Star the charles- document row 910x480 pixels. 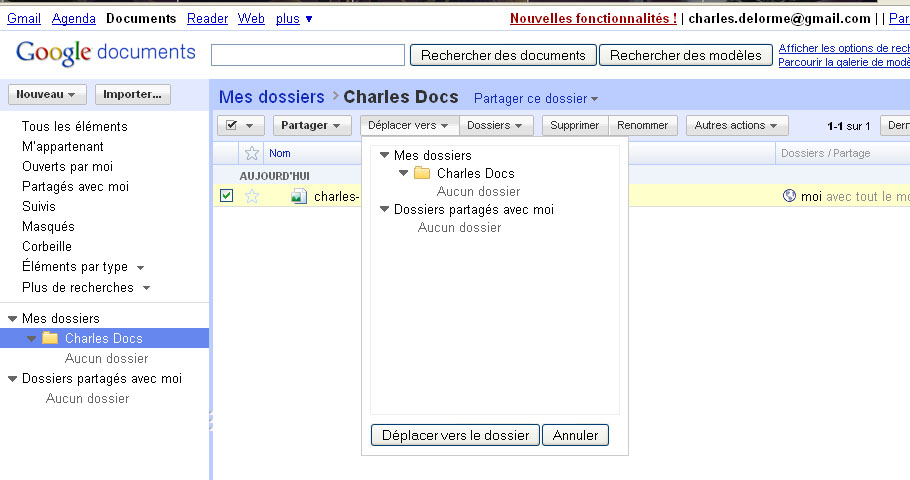click(251, 196)
